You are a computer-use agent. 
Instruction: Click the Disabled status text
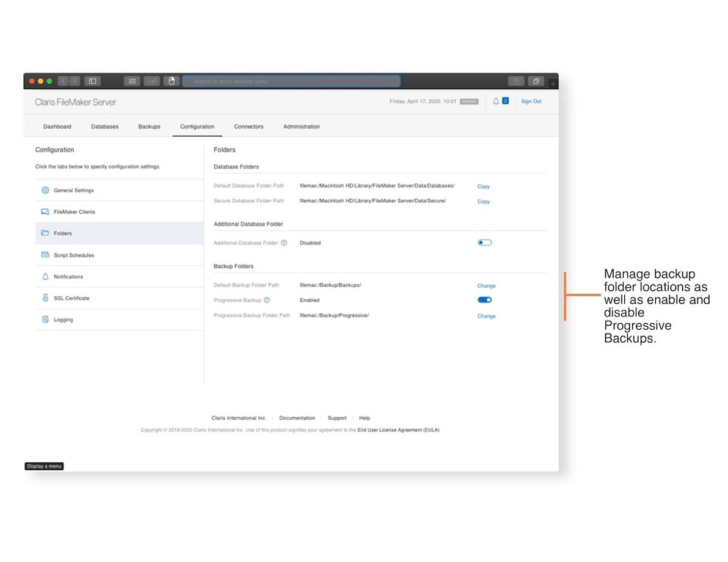pos(310,243)
